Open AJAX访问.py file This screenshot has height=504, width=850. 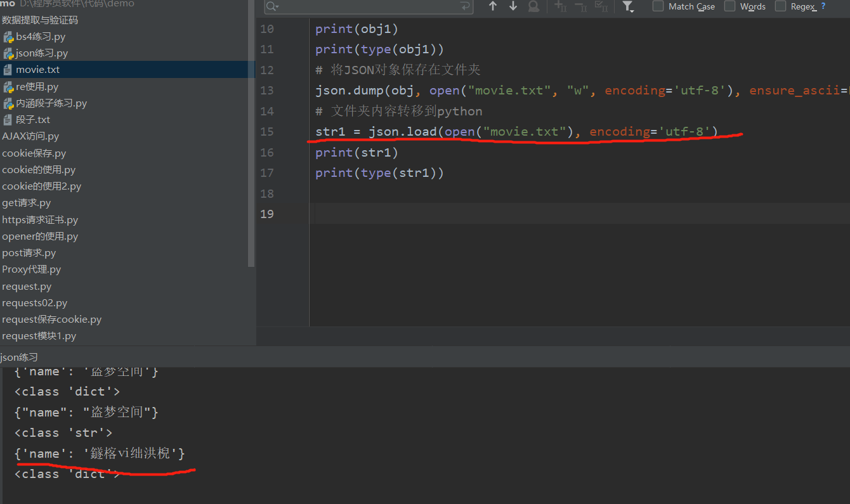coord(30,136)
